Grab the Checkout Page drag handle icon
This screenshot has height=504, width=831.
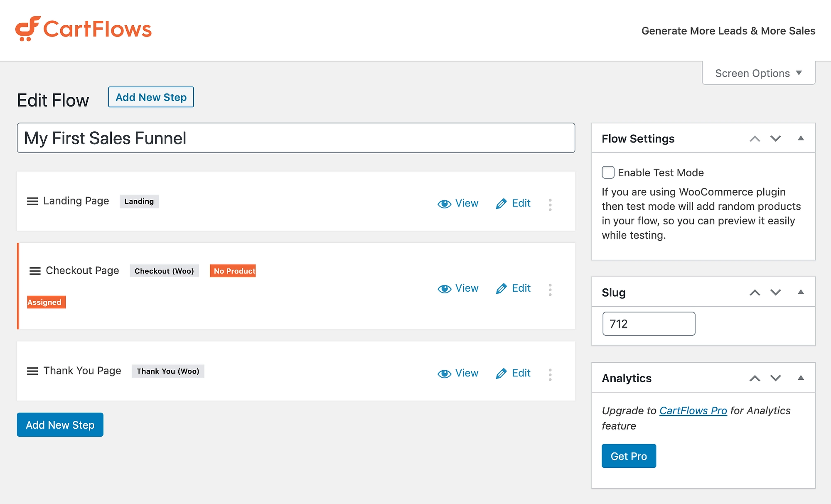pyautogui.click(x=35, y=271)
